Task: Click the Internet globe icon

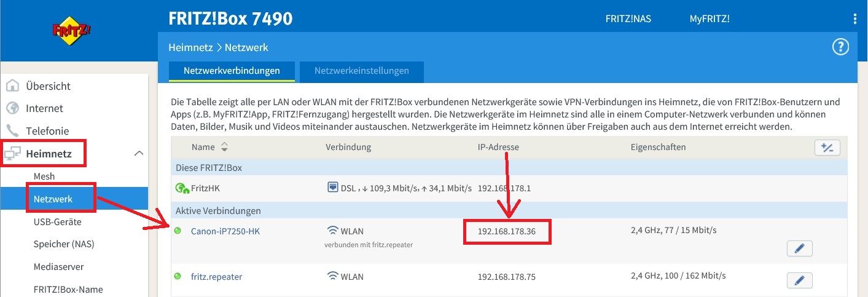Action: coord(13,108)
